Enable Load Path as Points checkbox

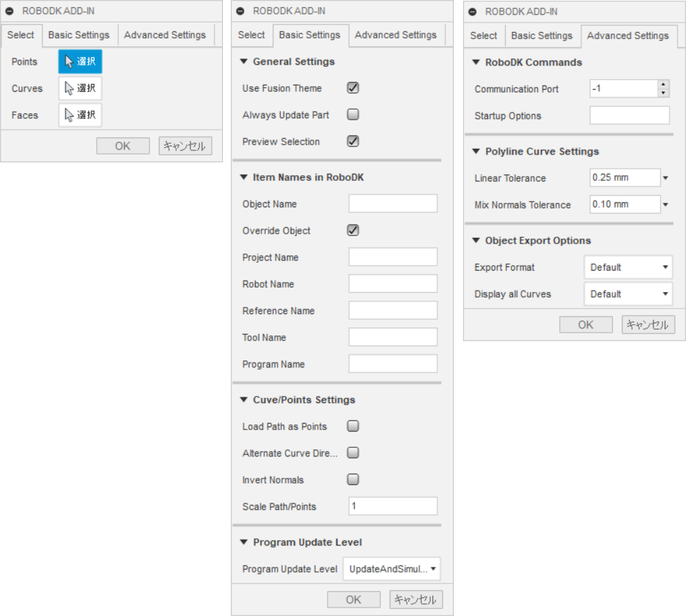click(353, 426)
